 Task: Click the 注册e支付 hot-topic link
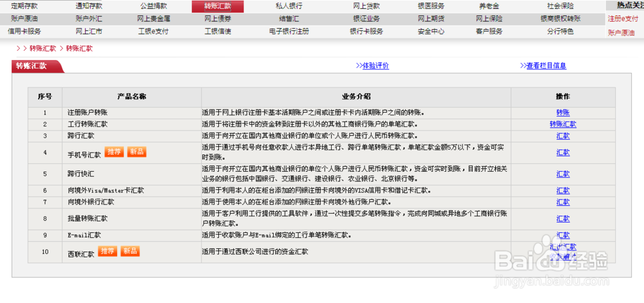[x=623, y=19]
